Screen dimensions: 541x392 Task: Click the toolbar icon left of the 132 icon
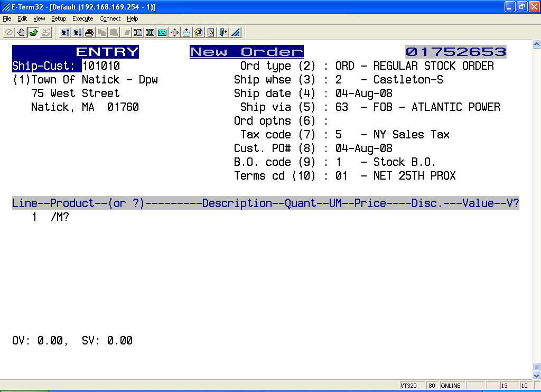click(x=150, y=33)
